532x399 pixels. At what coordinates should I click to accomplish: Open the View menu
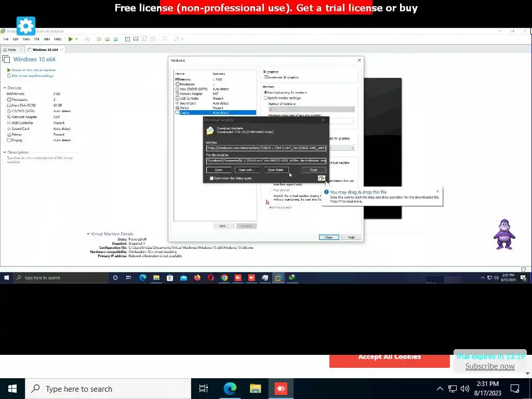pyautogui.click(x=26, y=39)
